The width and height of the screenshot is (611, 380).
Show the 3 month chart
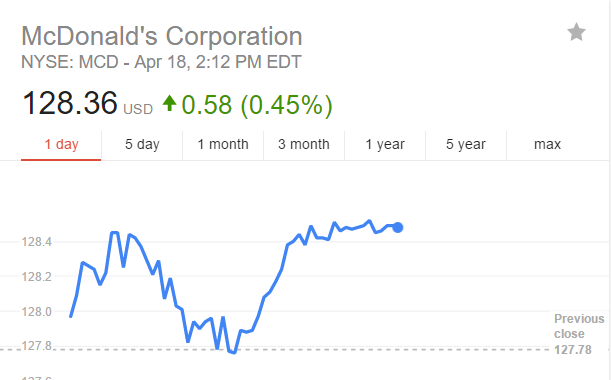coord(304,145)
